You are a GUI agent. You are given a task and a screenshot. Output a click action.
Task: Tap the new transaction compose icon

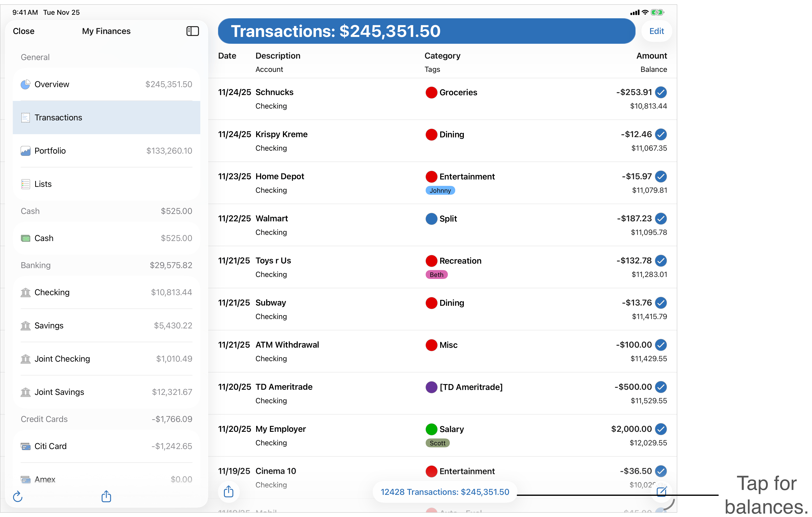[x=661, y=492]
